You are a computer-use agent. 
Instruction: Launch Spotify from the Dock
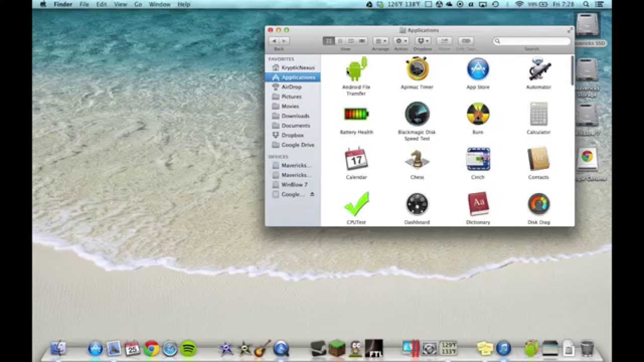pos(188,348)
